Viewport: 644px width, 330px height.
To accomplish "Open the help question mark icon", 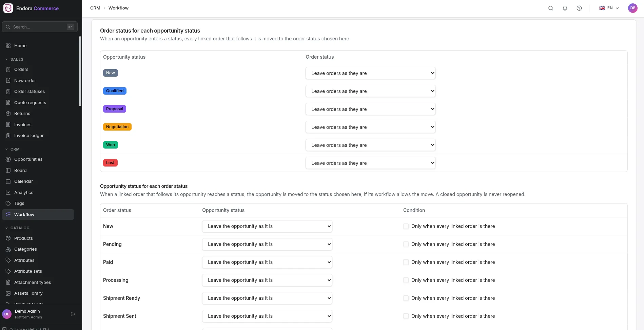I will click(x=579, y=8).
